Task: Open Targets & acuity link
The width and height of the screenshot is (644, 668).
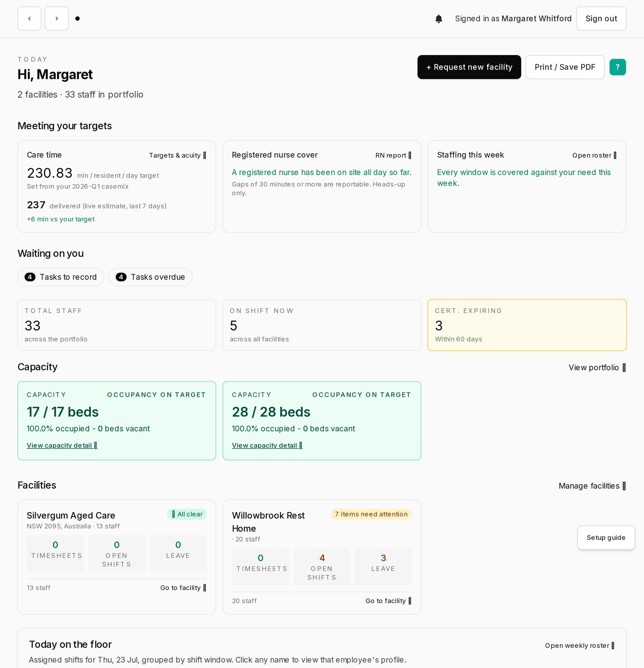Action: 177,155
